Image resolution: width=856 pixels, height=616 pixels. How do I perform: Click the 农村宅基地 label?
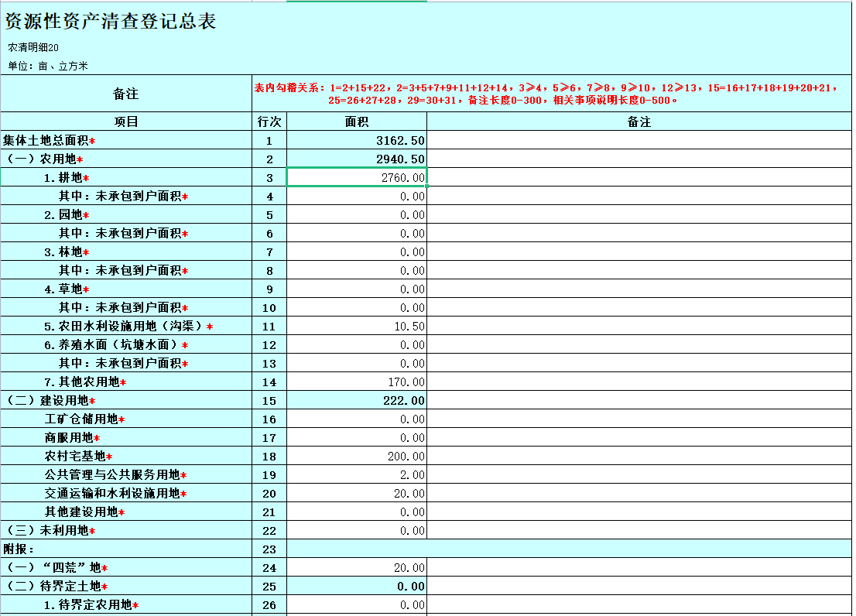pos(79,456)
